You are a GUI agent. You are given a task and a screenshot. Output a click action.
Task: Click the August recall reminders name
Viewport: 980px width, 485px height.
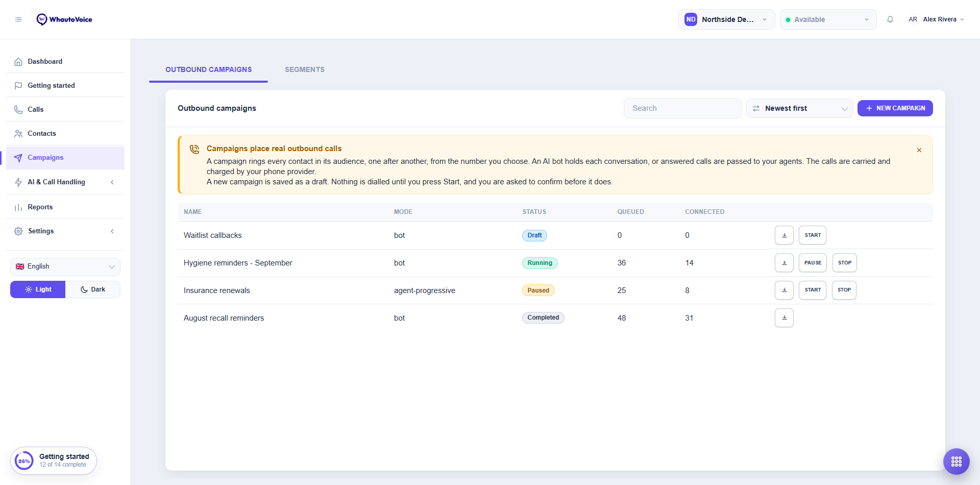pos(224,318)
